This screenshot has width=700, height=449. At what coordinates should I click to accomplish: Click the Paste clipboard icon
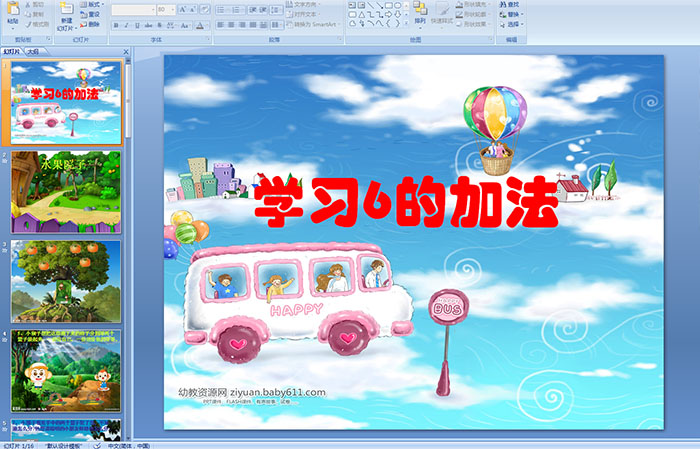(x=13, y=8)
